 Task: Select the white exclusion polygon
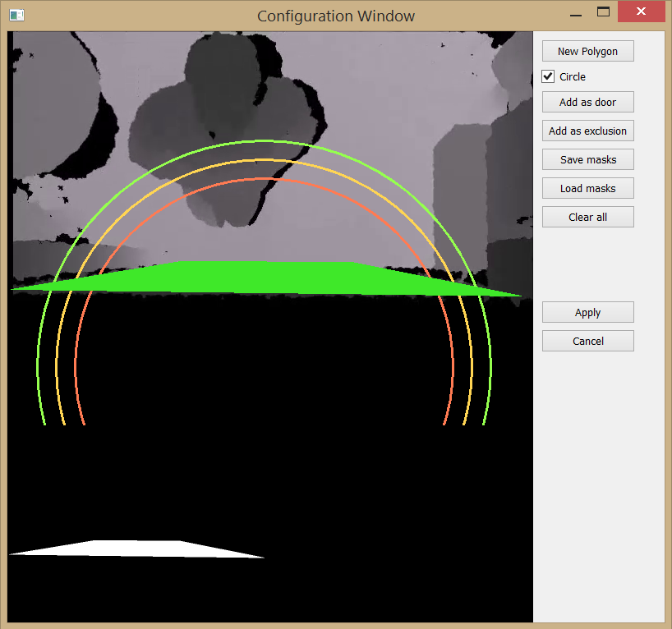(137, 549)
